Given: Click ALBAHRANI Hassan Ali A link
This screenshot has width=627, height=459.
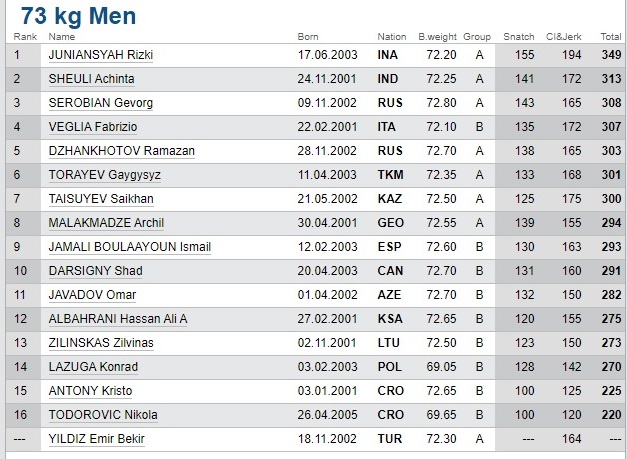Looking at the screenshot, I should [x=118, y=319].
